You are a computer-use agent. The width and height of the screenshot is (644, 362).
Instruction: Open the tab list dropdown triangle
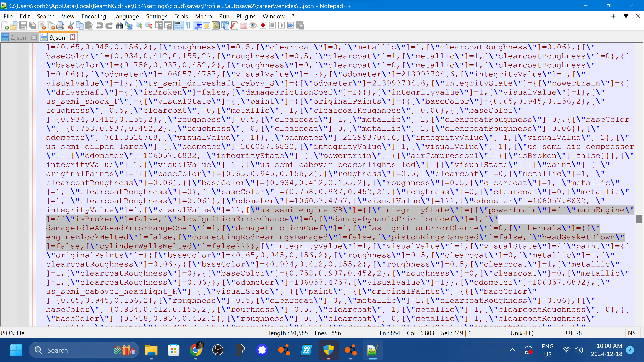[626, 16]
